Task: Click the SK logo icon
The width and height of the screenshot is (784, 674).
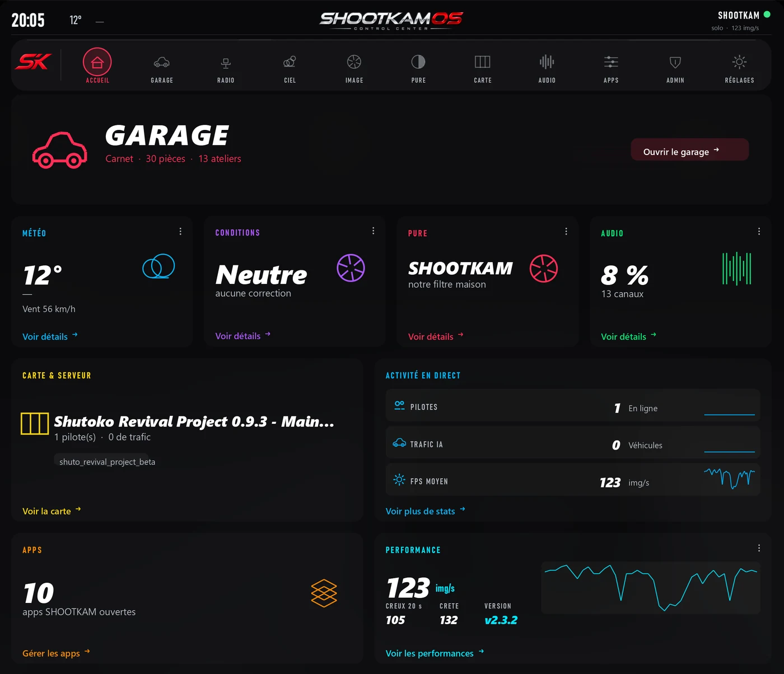Action: 34,62
